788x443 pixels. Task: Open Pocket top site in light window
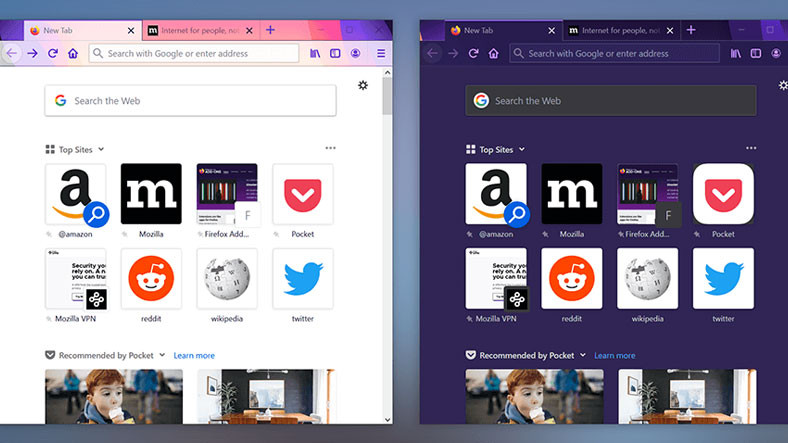pos(303,194)
